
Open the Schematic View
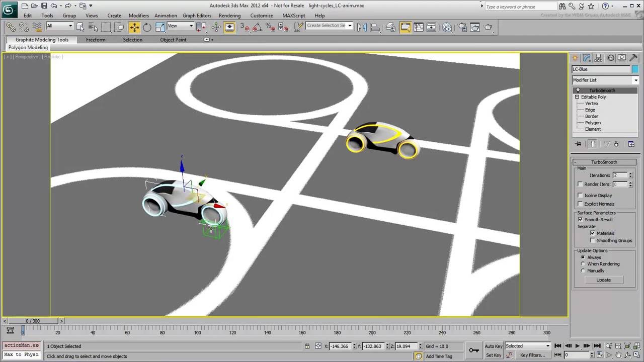click(x=431, y=27)
